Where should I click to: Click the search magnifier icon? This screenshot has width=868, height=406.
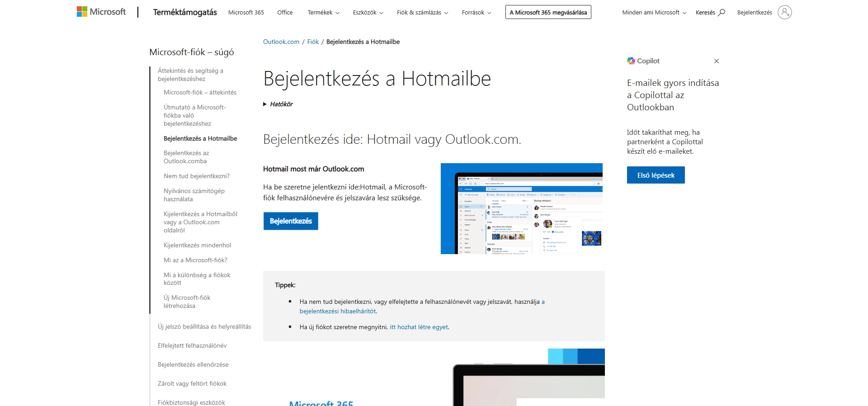722,12
